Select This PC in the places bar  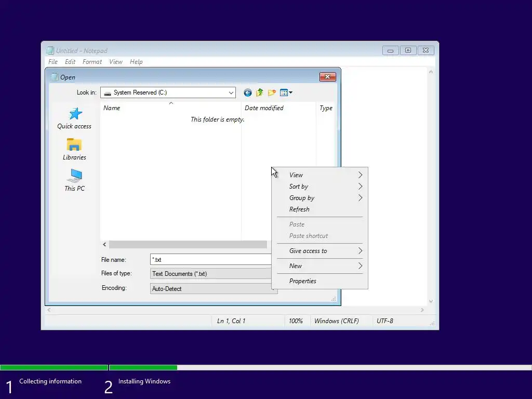[x=74, y=180]
